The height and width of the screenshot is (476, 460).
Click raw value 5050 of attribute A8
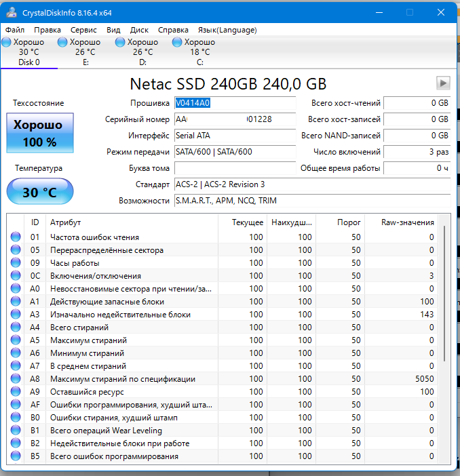point(425,379)
